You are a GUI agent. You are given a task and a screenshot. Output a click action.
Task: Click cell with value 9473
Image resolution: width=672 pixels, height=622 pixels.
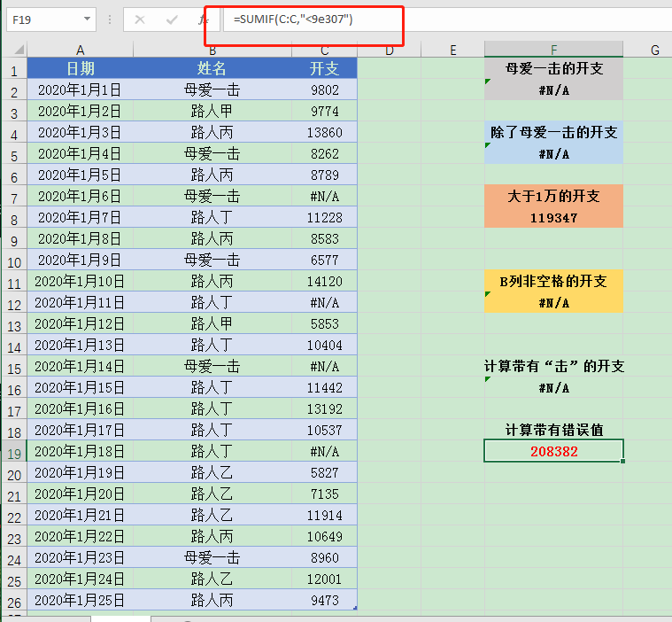(x=324, y=600)
